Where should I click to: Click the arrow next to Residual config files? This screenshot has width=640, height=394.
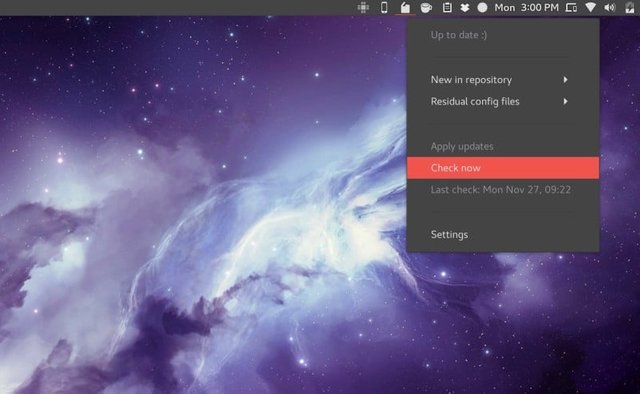point(565,101)
